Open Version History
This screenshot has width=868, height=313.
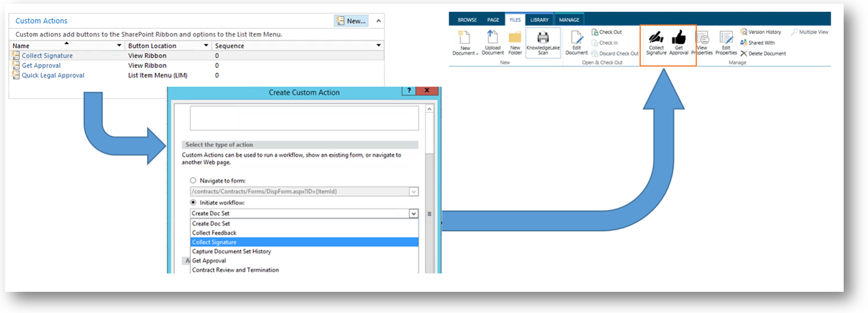760,32
